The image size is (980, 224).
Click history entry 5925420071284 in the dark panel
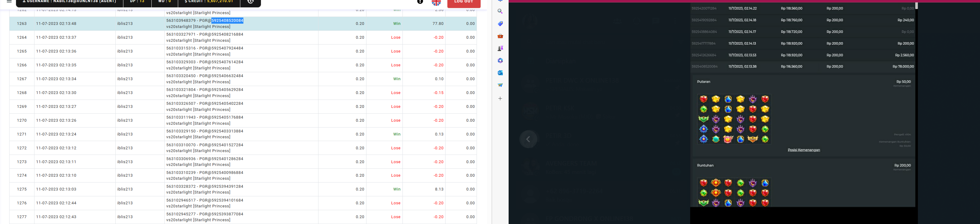pyautogui.click(x=704, y=8)
